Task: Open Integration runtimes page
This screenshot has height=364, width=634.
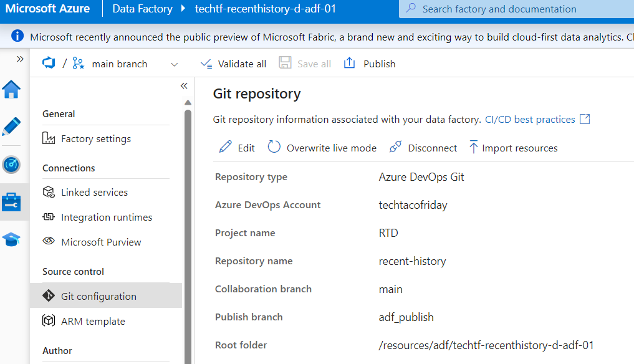Action: pos(106,218)
